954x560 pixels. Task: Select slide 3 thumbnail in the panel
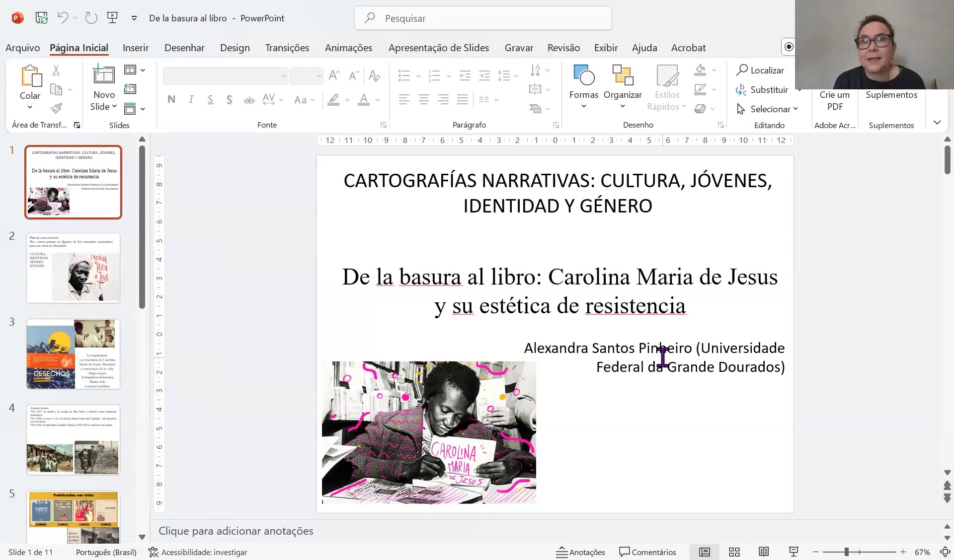click(x=73, y=353)
